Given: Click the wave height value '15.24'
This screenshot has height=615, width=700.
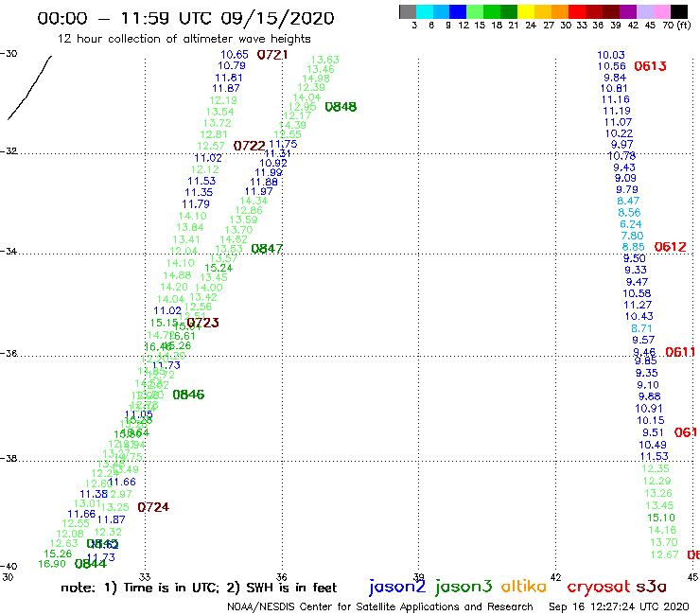Looking at the screenshot, I should tap(219, 268).
